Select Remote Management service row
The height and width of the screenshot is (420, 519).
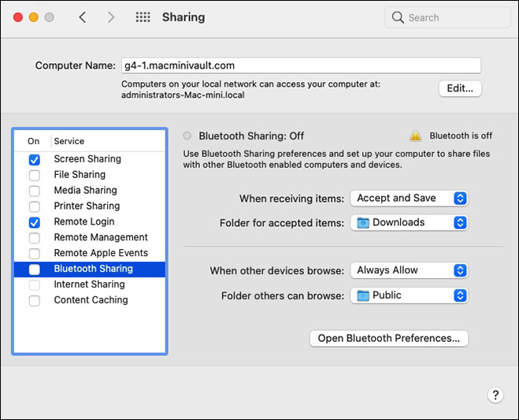pyautogui.click(x=101, y=237)
